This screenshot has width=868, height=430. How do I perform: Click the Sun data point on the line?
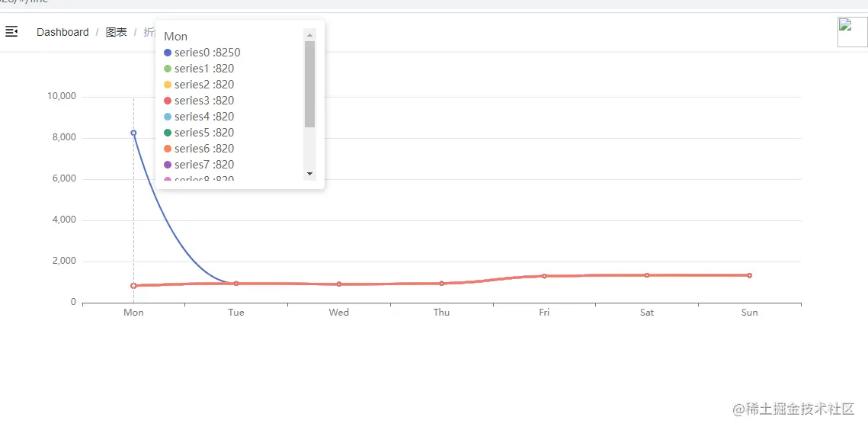[749, 275]
